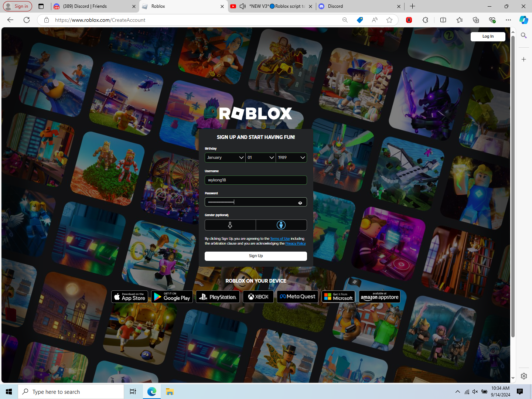Open tab actions menu icon
The width and height of the screenshot is (532, 399).
(x=41, y=6)
